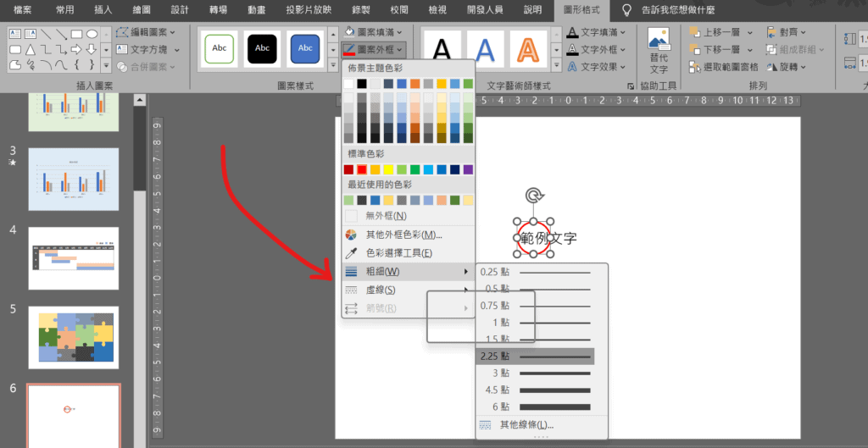Image resolution: width=868 pixels, height=448 pixels.
Task: Open the Selection Pane (選取範圍窗格)
Action: coord(724,67)
